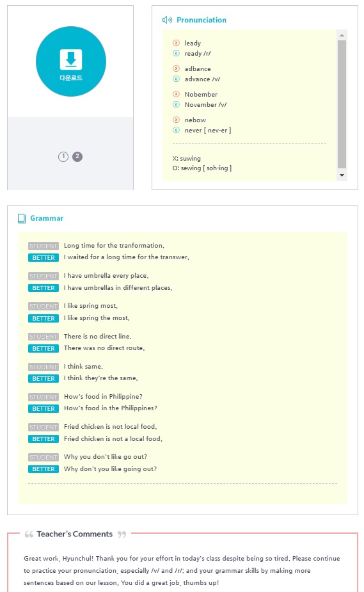Click the round download button

[x=71, y=61]
